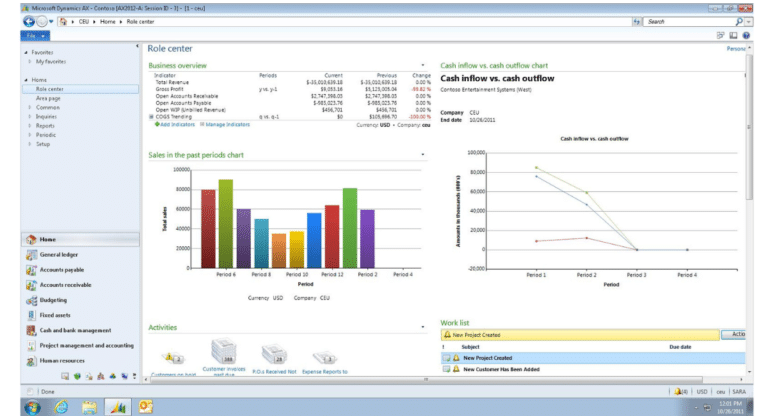Screen dimensions: 768x416
Task: Expand the Reports tree node
Action: [31, 125]
